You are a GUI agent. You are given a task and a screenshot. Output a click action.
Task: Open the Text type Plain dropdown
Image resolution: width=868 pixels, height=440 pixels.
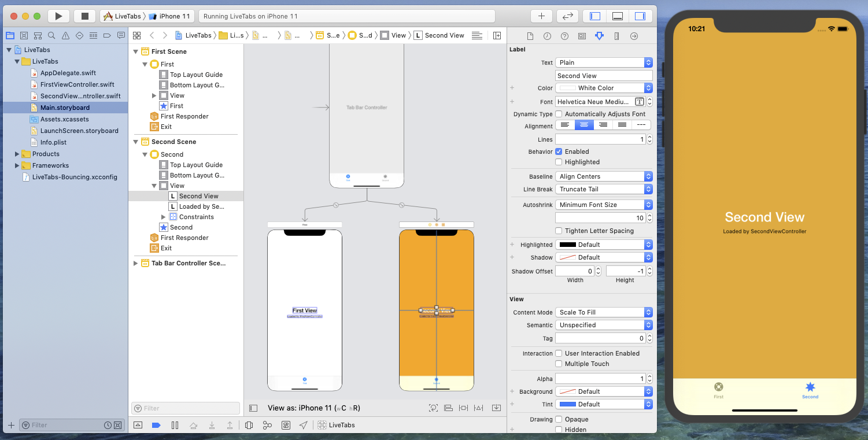(x=604, y=62)
